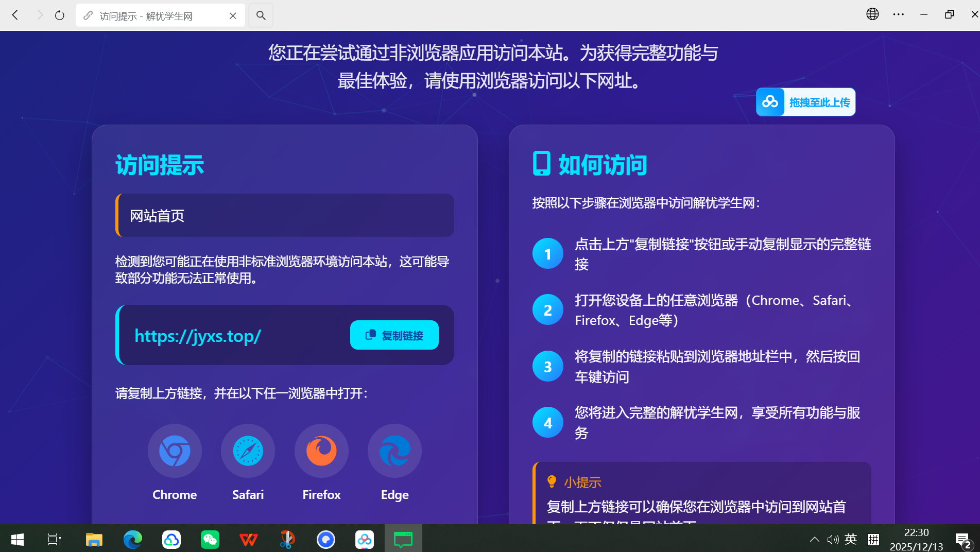Screen dimensions: 980x552
Task: Select the Safari browser icon on the page
Action: tap(248, 451)
